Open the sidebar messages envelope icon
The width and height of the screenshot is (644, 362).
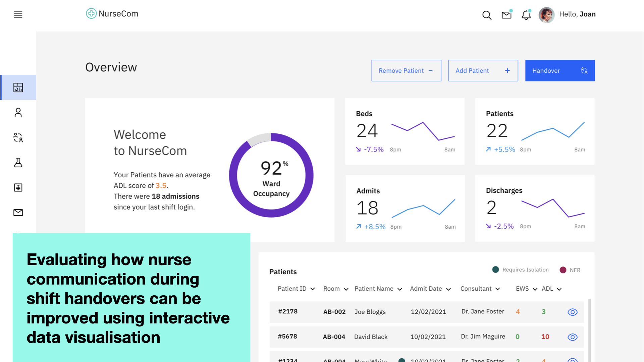[18, 213]
